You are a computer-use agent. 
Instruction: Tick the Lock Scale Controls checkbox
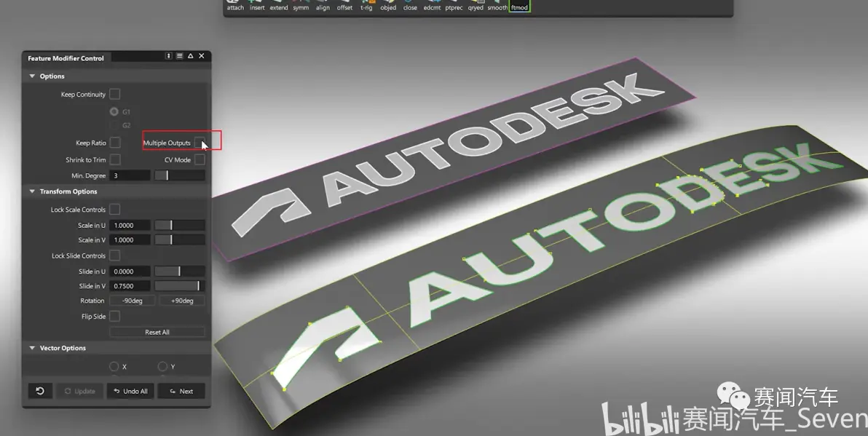coord(114,209)
